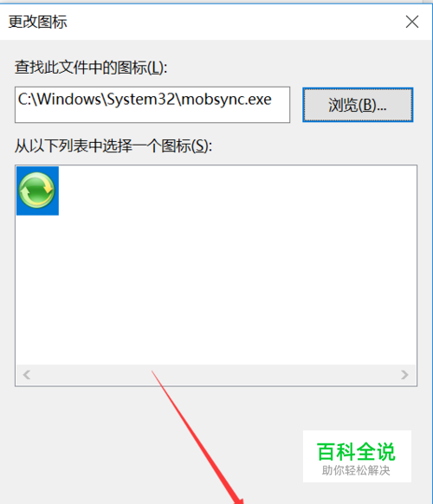Click the right scroll arrow in icon list
Image resolution: width=433 pixels, height=504 pixels.
click(404, 374)
